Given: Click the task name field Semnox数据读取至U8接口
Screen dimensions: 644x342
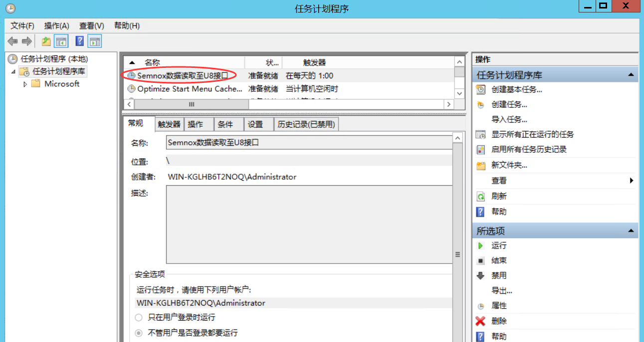Looking at the screenshot, I should pyautogui.click(x=308, y=142).
